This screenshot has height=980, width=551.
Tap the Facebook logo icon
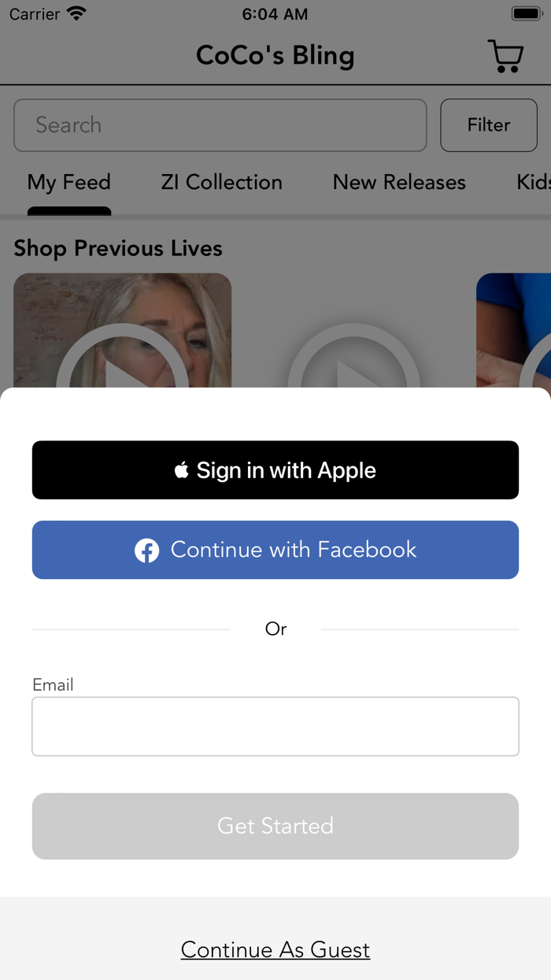pyautogui.click(x=146, y=550)
